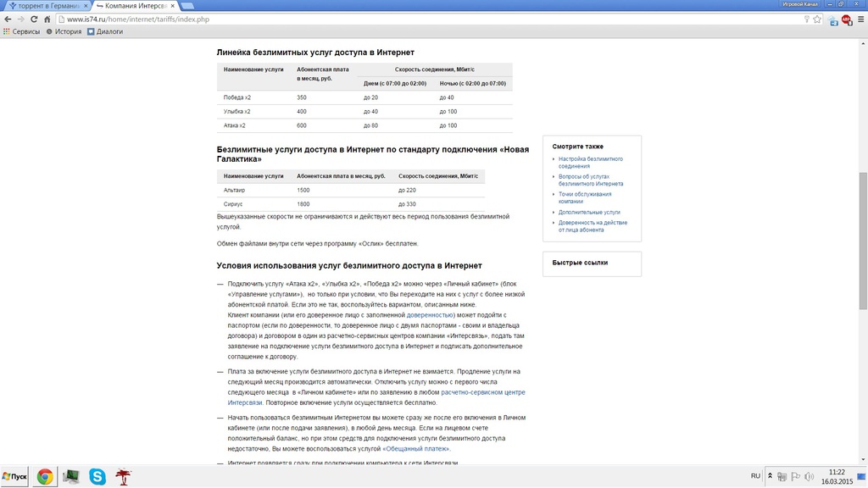
Task: Click the до 330 speed value
Action: [x=407, y=203]
